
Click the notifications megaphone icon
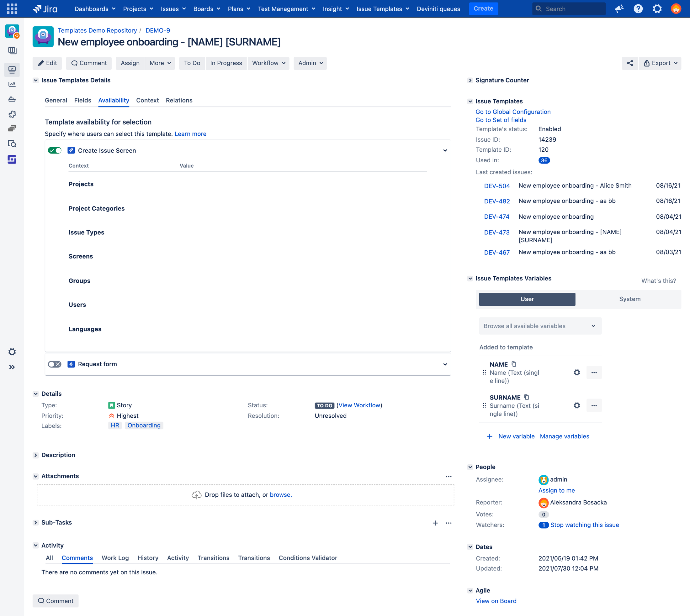[619, 9]
